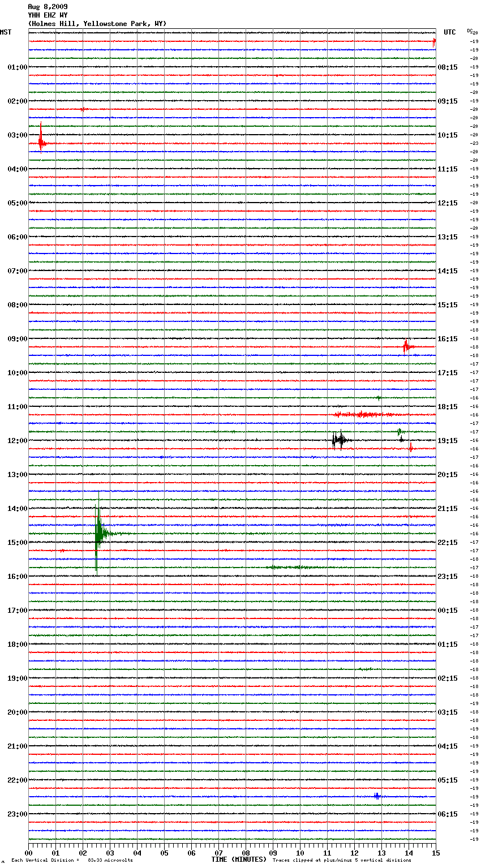
Task: Click the TIME (MINUTES) axis title
Action: (x=239, y=860)
